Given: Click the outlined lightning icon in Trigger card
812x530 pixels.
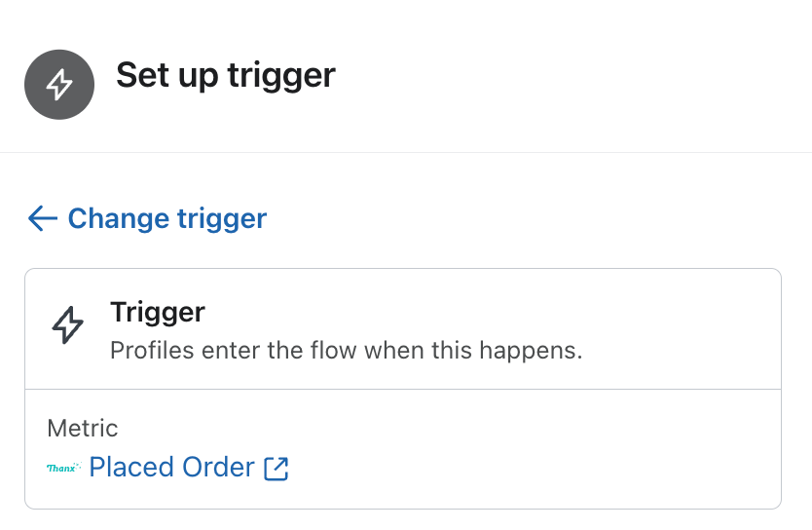Looking at the screenshot, I should [x=67, y=325].
